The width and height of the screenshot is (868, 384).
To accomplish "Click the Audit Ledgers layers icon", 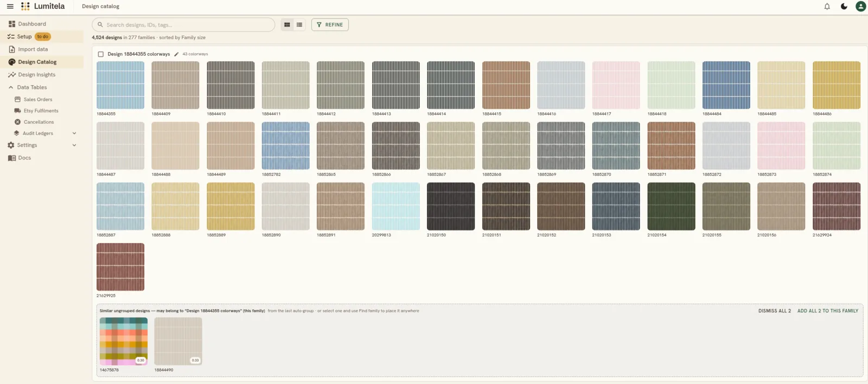I will (16, 133).
